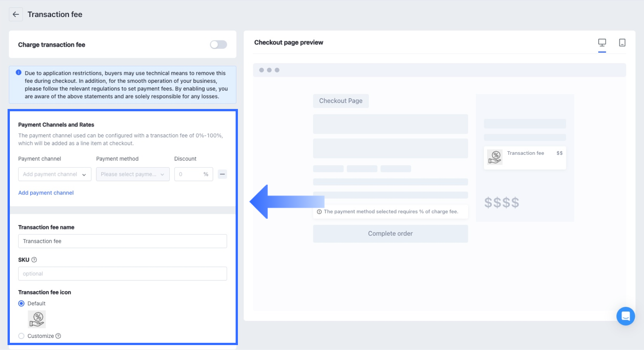Click the blue info icon in notice
644x350 pixels.
click(19, 73)
